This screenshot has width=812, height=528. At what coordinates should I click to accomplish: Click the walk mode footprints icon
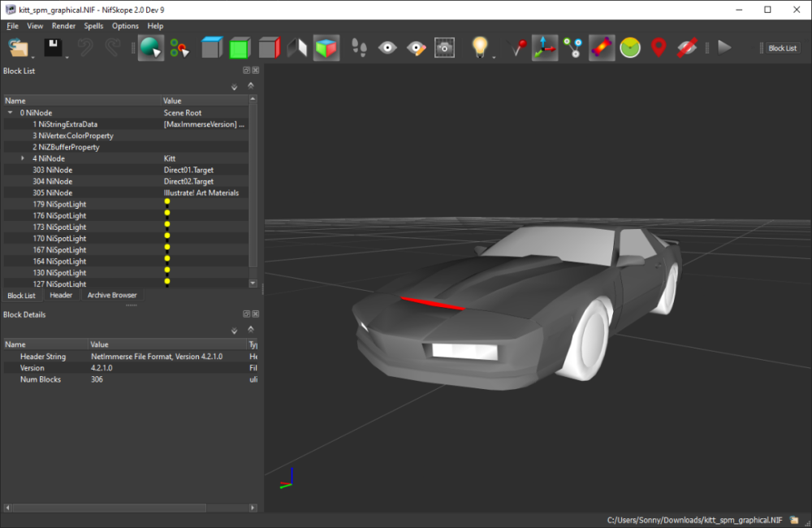[x=360, y=48]
